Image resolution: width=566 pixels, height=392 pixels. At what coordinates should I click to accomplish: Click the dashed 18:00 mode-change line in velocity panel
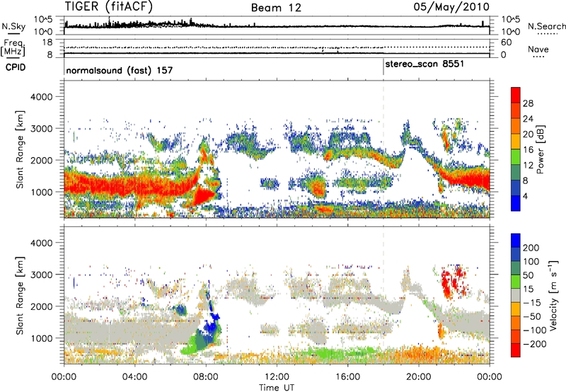383,295
